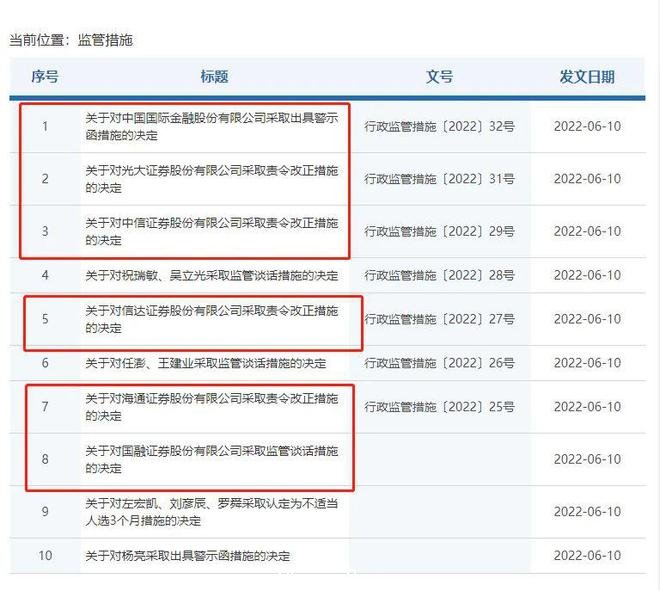Open the 祝瑞敏、吴立光 supervisory talk decision
The width and height of the screenshot is (660, 591).
(211, 276)
